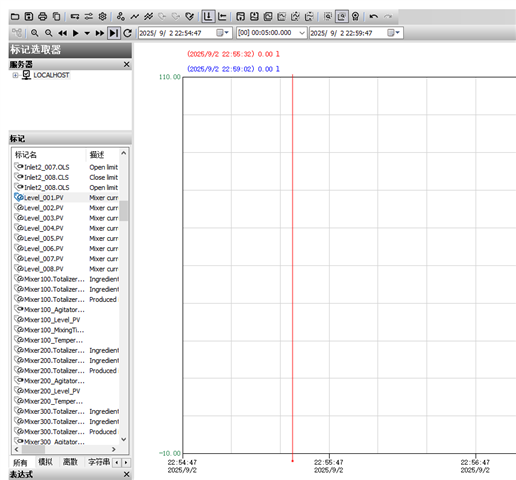516x480 pixels.
Task: Select tag Level_003.PV
Action: [44, 218]
